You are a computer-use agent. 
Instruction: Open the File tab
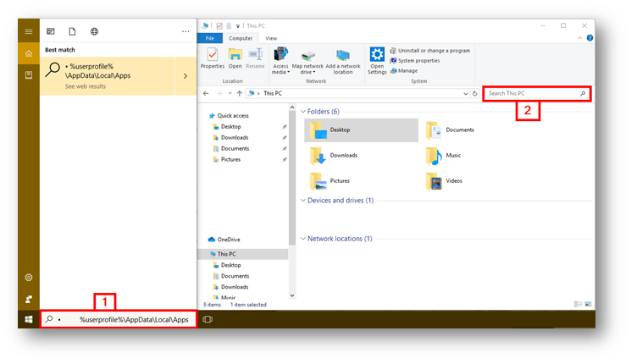tap(210, 38)
